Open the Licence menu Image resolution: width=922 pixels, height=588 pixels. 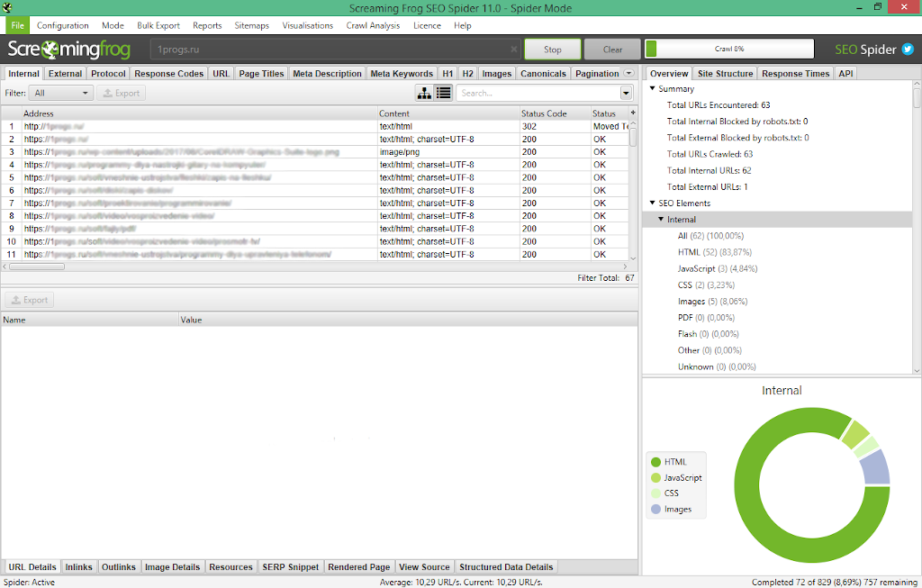point(427,25)
